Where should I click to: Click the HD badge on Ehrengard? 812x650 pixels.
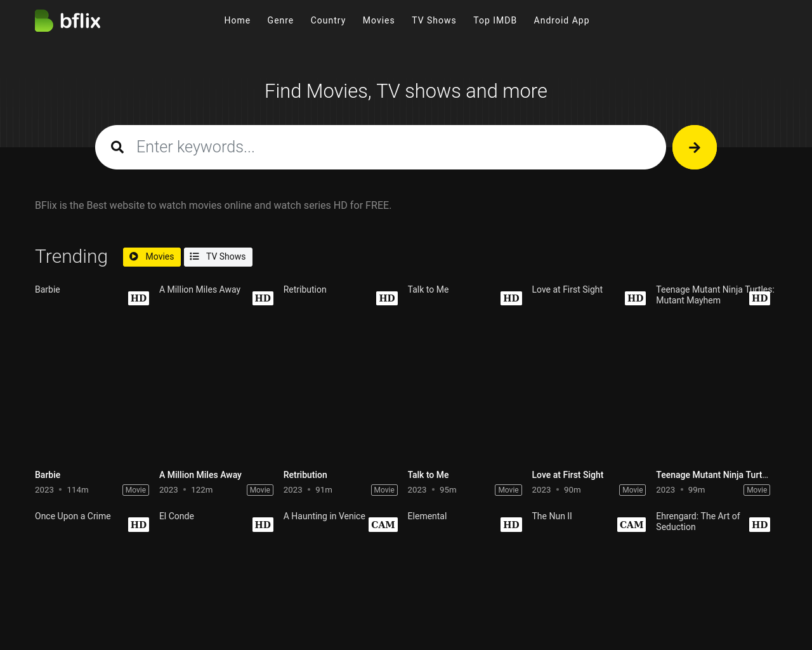(759, 525)
